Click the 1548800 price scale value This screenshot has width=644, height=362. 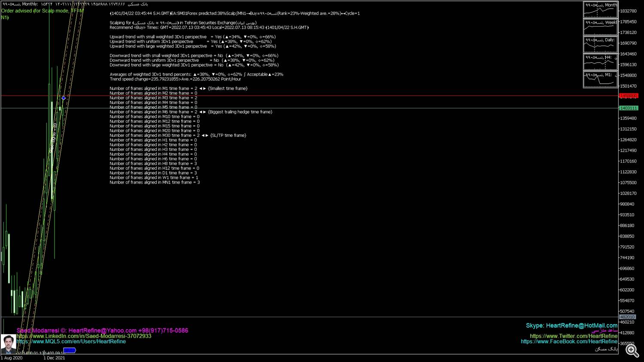(x=628, y=75)
